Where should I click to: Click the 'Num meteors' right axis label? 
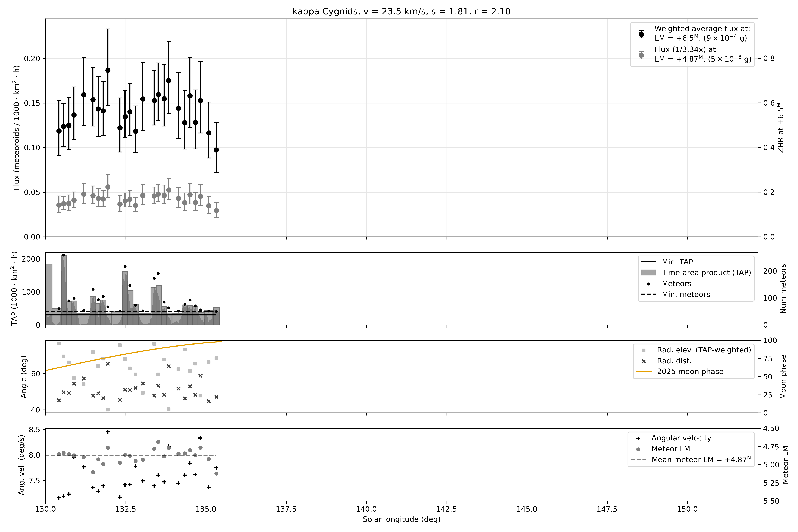coord(783,288)
